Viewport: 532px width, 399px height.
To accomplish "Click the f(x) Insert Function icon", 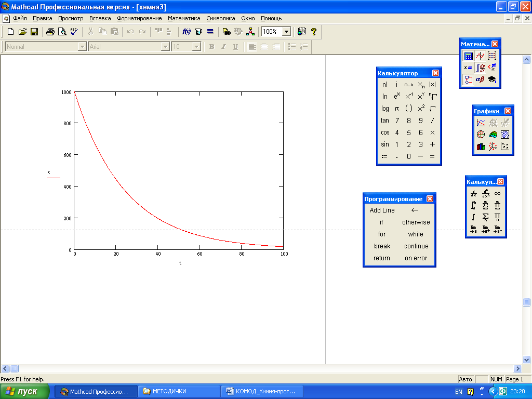I will (x=186, y=32).
